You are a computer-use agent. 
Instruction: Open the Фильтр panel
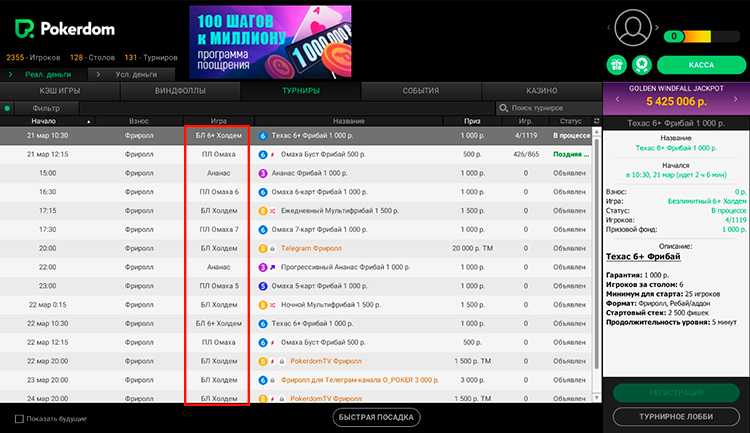46,109
